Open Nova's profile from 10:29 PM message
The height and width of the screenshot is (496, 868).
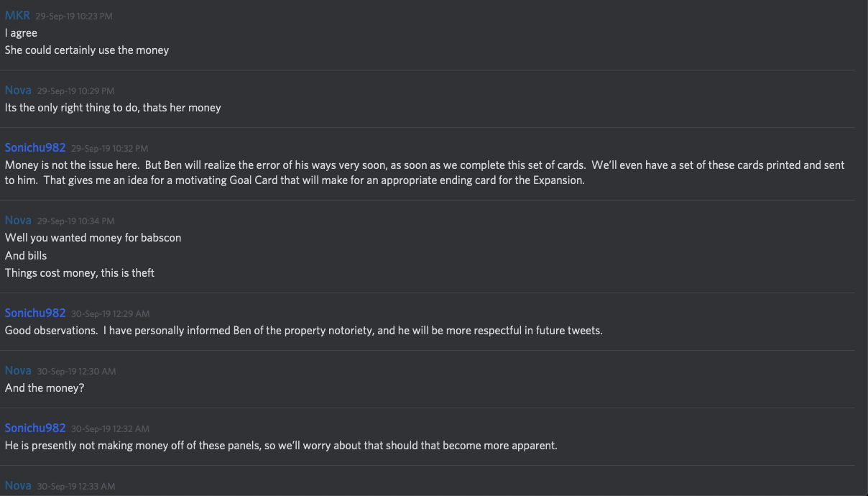(x=18, y=90)
